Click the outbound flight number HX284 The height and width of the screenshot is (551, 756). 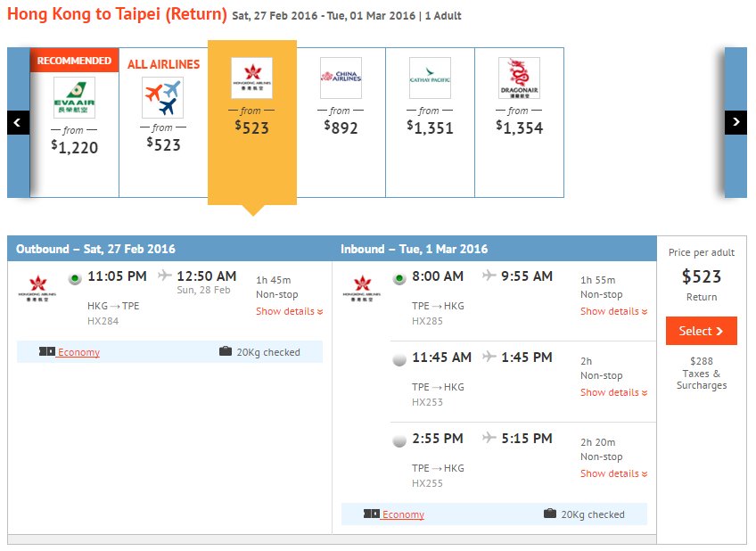click(103, 321)
